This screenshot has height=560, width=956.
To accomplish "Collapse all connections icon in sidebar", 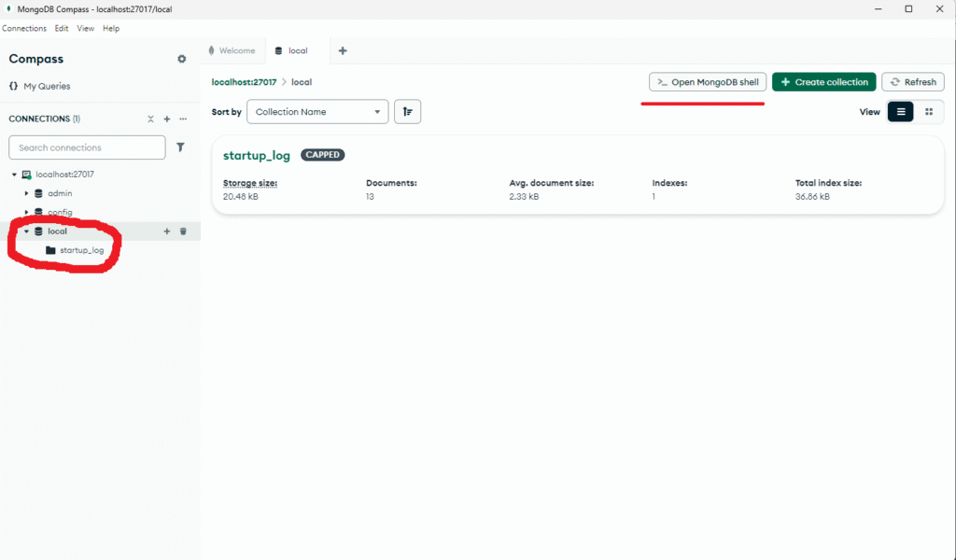I will point(150,119).
